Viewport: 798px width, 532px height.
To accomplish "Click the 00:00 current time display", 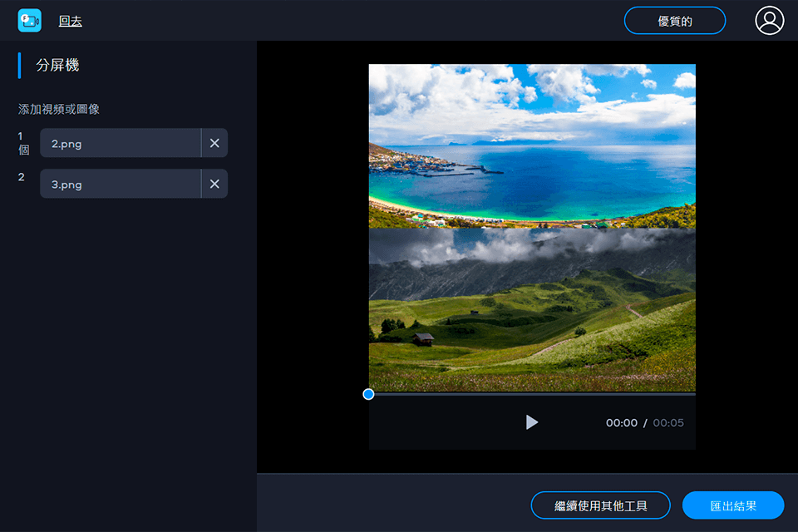I will pos(621,423).
